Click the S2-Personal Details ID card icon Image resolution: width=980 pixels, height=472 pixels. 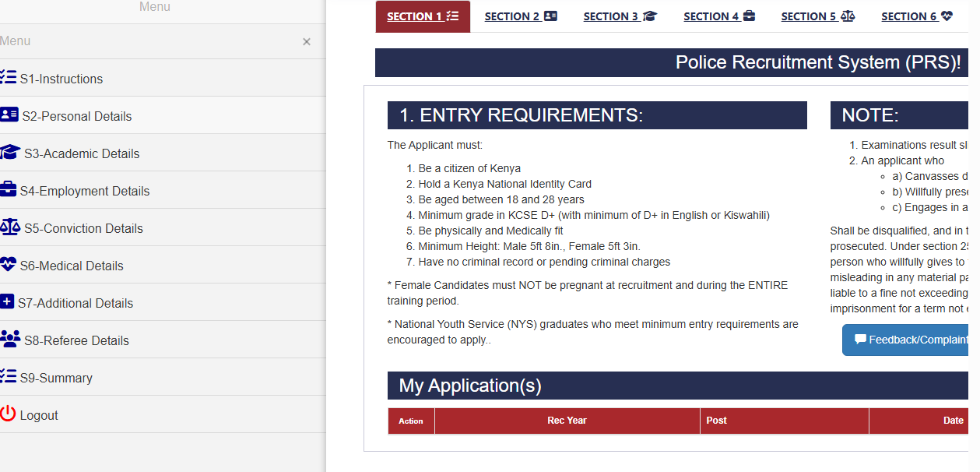click(9, 114)
